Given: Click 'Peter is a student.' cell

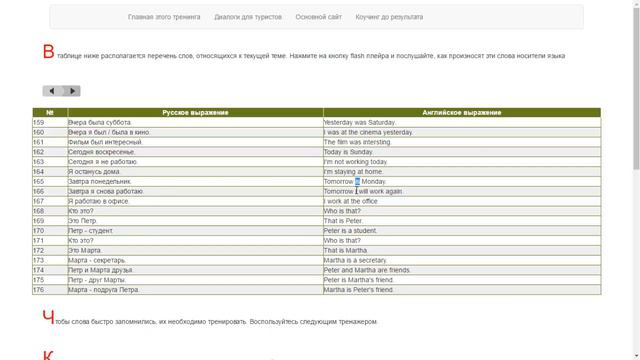Looking at the screenshot, I should coord(462,231).
